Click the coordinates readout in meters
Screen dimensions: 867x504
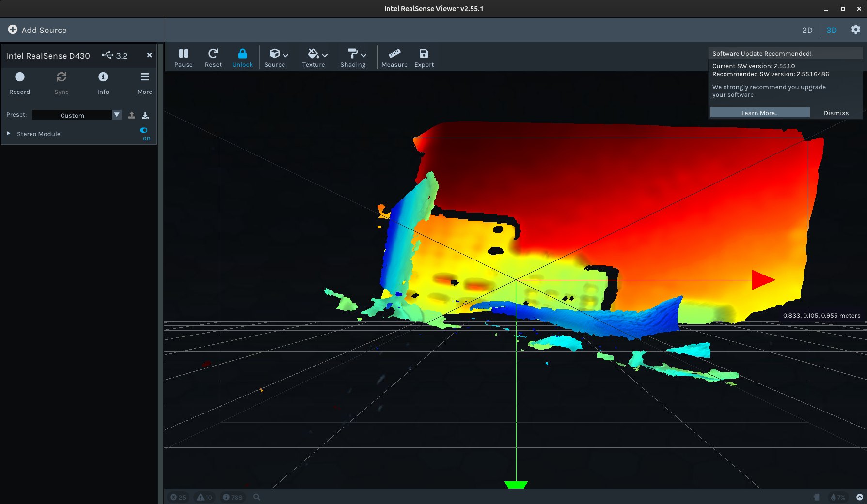(822, 315)
